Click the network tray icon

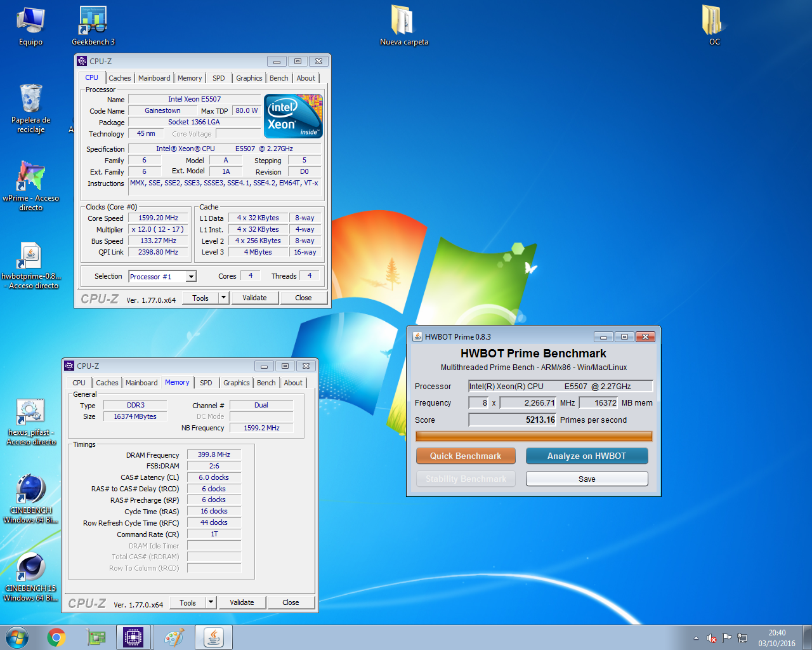[742, 638]
